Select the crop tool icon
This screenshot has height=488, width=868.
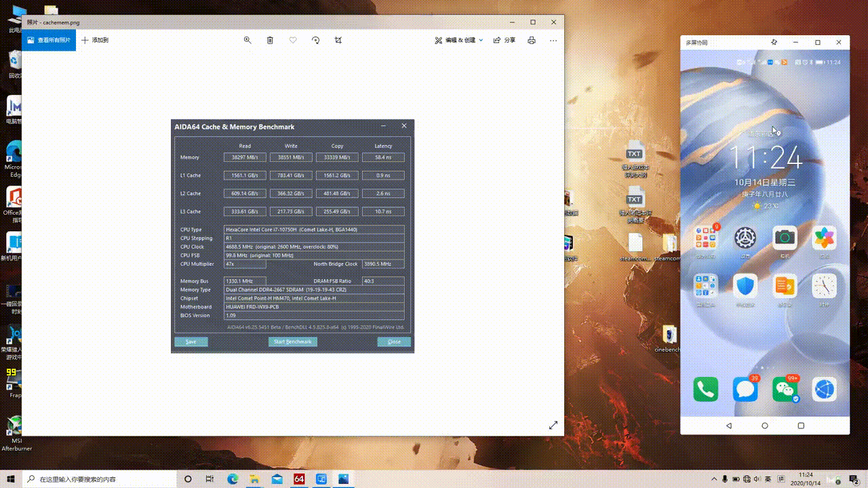tap(338, 41)
